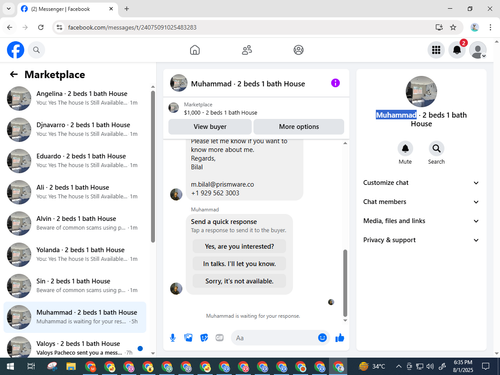The image size is (500, 375).
Task: Open the Sin conversation
Action: [x=75, y=286]
